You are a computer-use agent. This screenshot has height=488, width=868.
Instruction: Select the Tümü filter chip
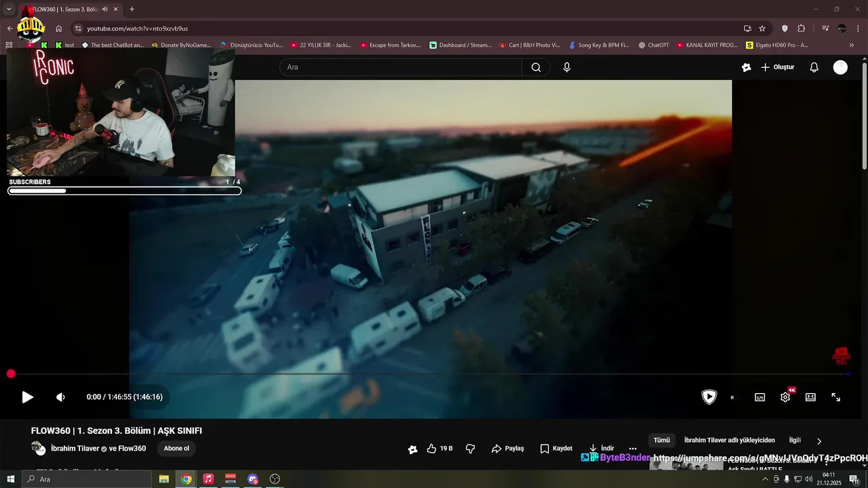point(661,441)
